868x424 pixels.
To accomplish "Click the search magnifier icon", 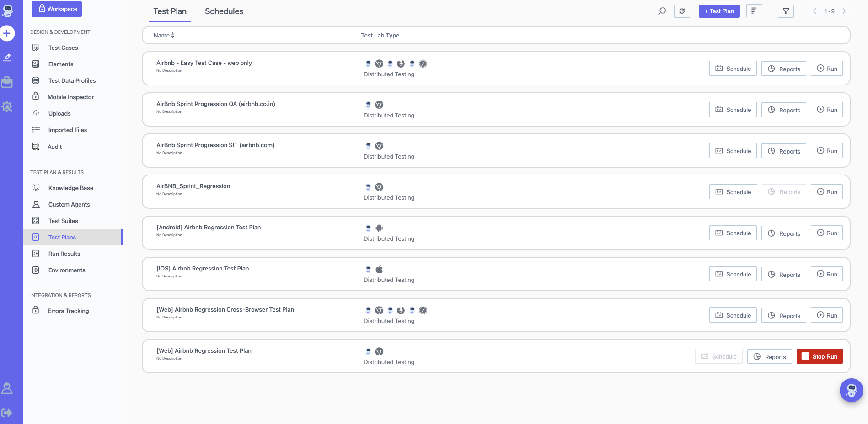I will coord(662,11).
